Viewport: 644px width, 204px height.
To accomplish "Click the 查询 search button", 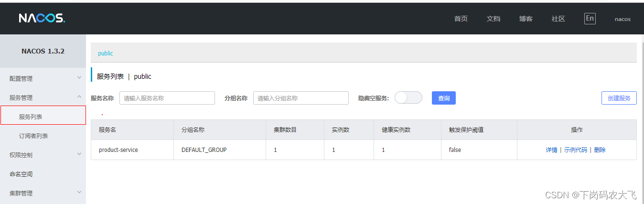I will 443,98.
